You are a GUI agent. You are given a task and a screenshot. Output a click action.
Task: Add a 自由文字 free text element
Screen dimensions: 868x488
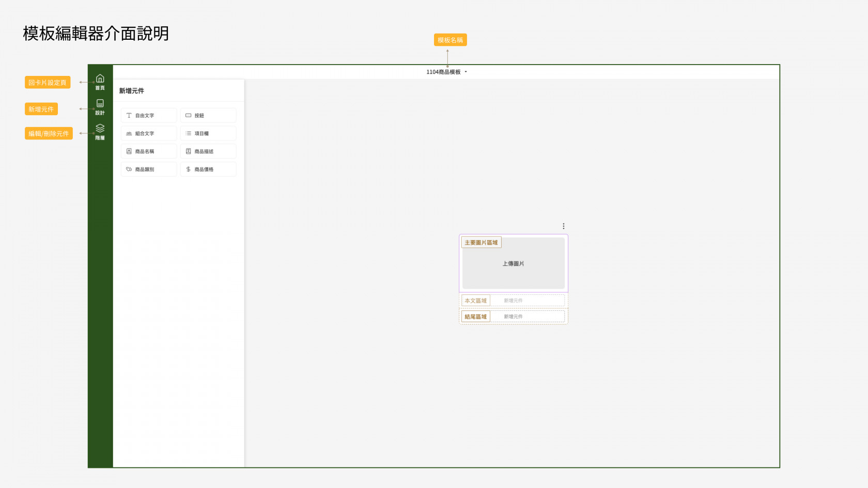[x=149, y=116]
